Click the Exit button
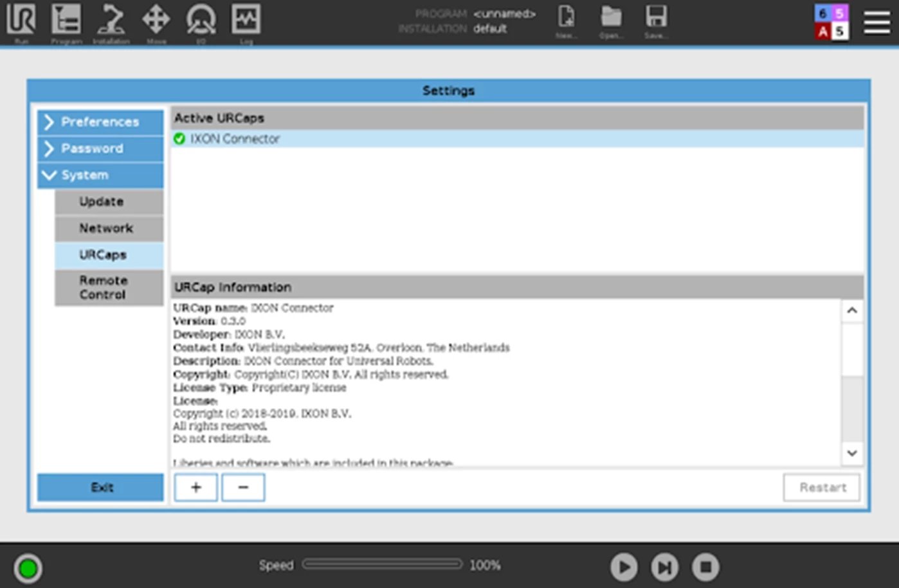899x588 pixels. [x=101, y=487]
